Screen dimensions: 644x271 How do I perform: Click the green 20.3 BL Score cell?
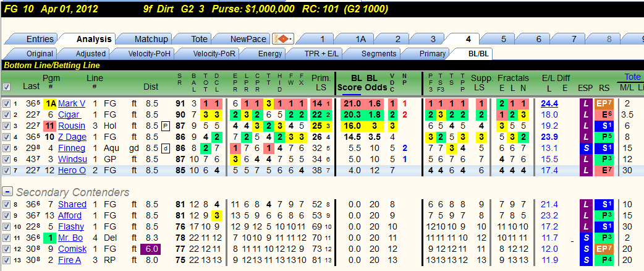coord(352,114)
